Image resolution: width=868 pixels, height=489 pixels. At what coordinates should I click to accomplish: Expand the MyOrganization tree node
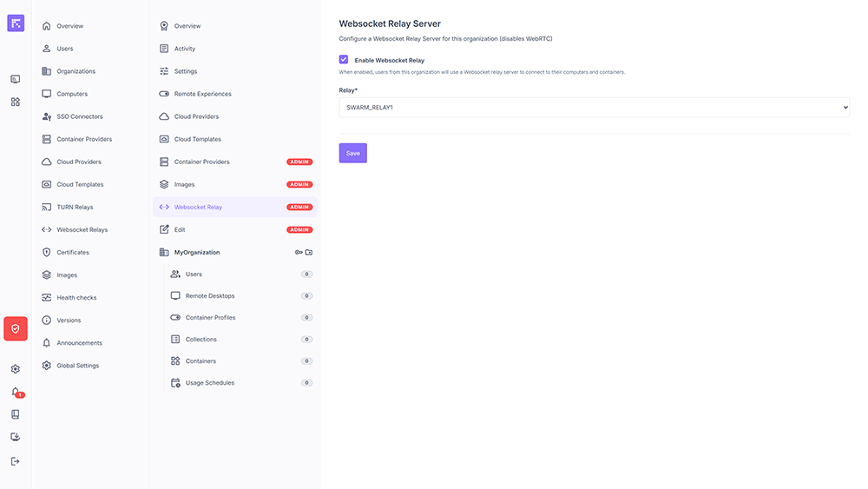(197, 253)
